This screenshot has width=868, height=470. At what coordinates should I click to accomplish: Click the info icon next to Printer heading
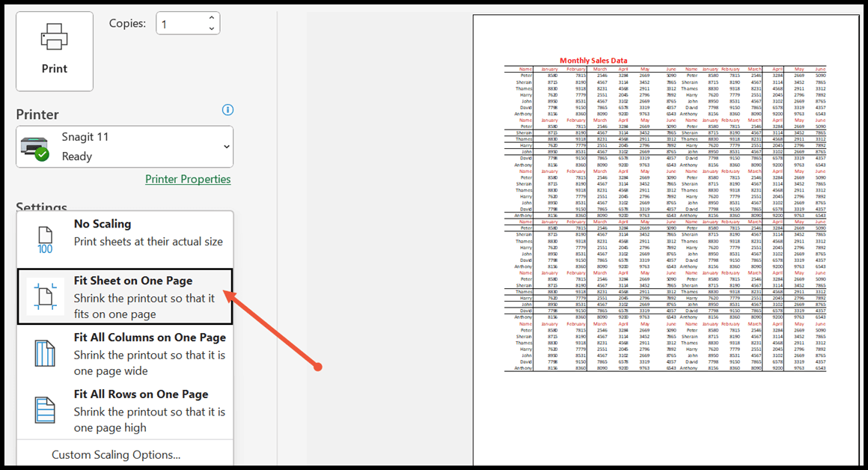[x=227, y=109]
